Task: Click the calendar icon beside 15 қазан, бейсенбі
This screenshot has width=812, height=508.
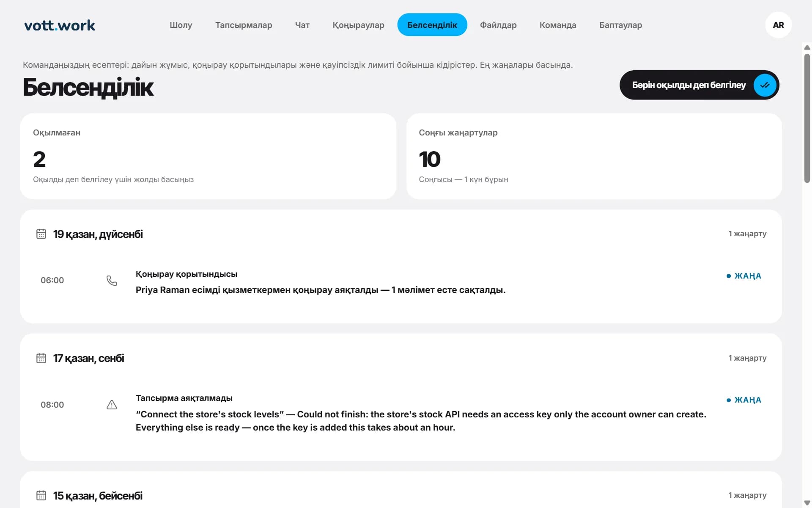Action: pos(41,495)
